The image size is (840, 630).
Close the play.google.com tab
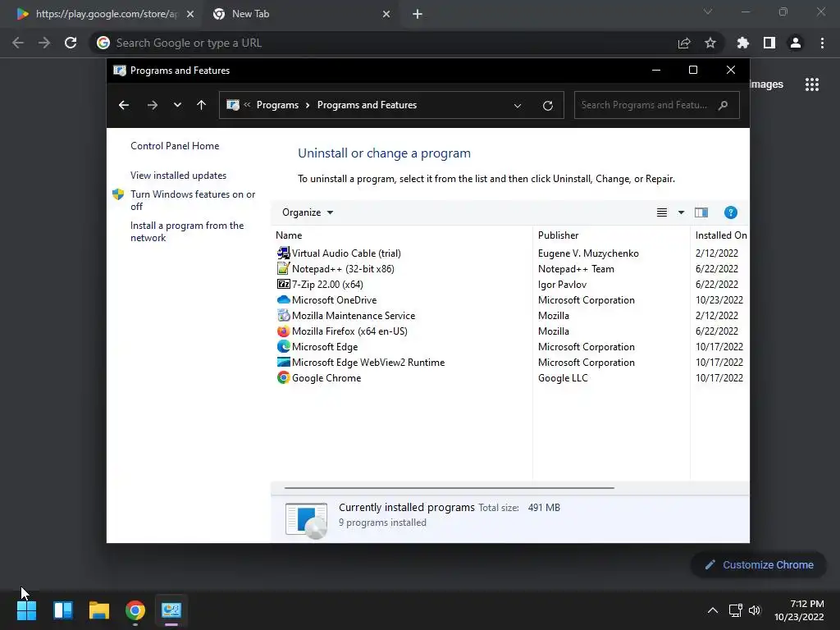tap(190, 14)
